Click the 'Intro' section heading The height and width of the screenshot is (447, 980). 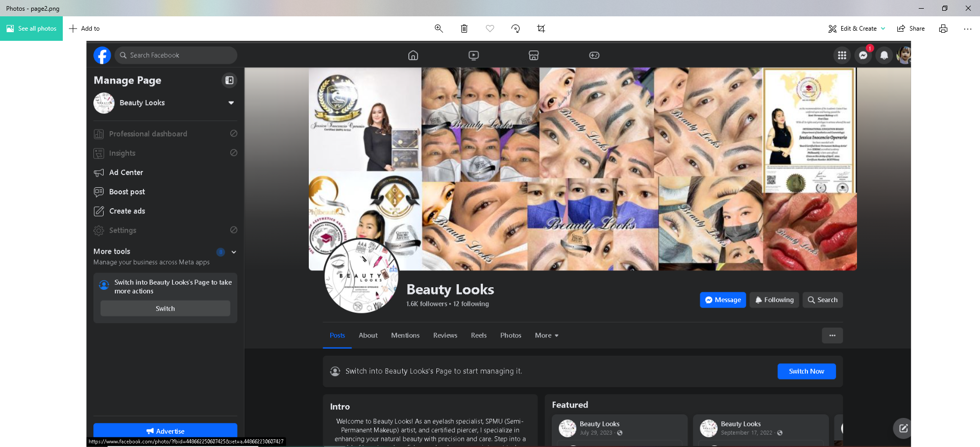tap(340, 407)
